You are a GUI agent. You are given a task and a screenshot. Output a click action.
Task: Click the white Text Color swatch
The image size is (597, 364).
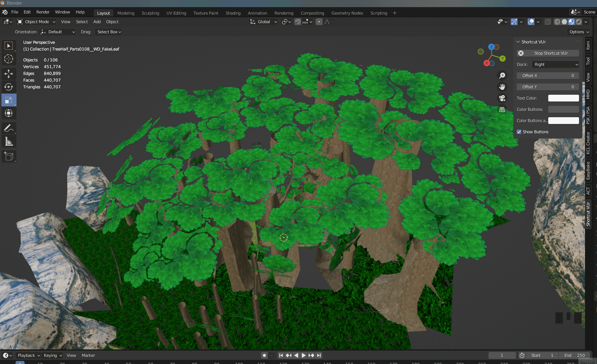click(x=563, y=98)
